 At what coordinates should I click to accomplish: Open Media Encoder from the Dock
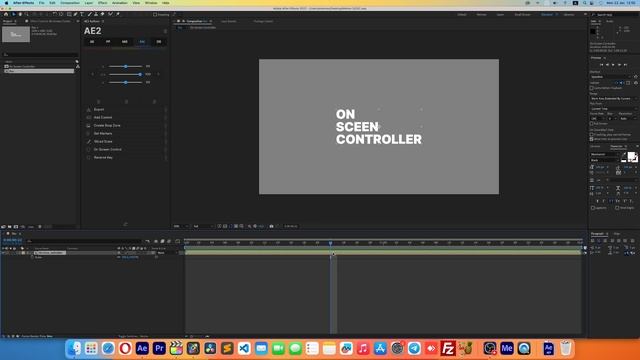(x=507, y=348)
